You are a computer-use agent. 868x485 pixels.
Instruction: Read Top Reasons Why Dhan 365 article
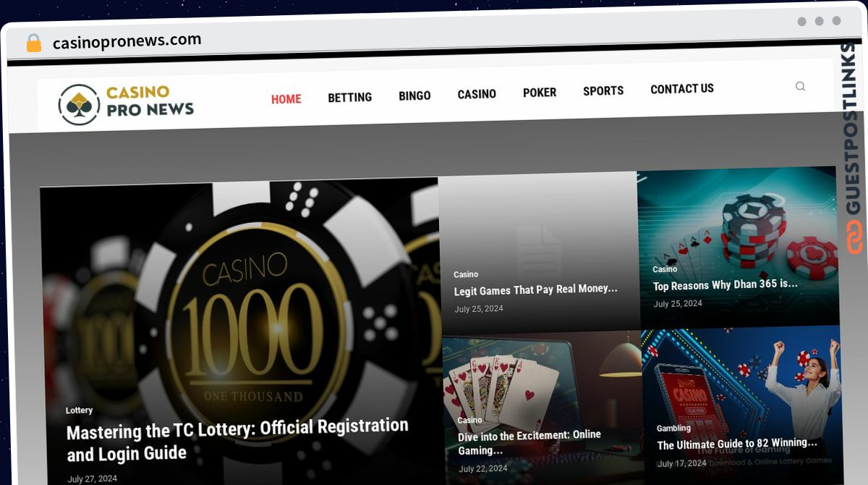(726, 284)
